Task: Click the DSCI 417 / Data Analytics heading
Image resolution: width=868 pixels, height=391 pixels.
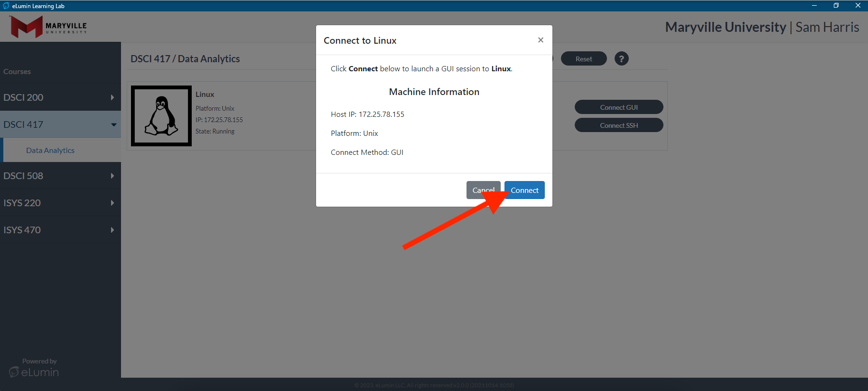Action: point(185,58)
